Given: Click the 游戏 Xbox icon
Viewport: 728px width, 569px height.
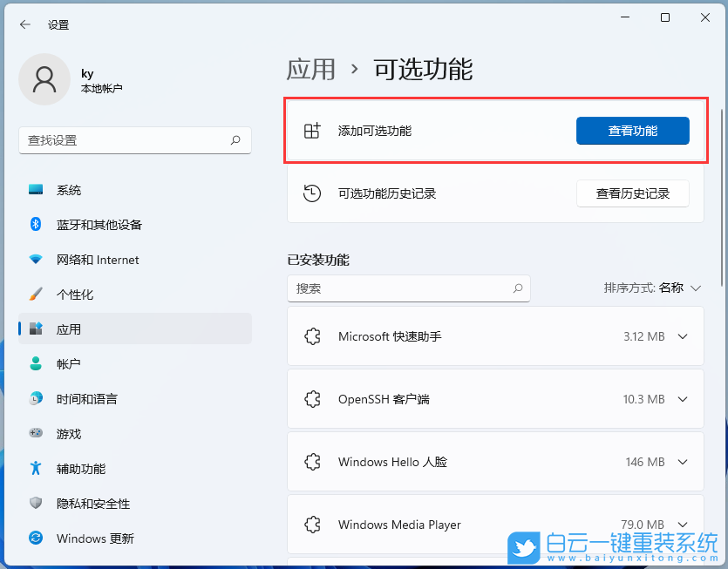Looking at the screenshot, I should click(x=35, y=434).
